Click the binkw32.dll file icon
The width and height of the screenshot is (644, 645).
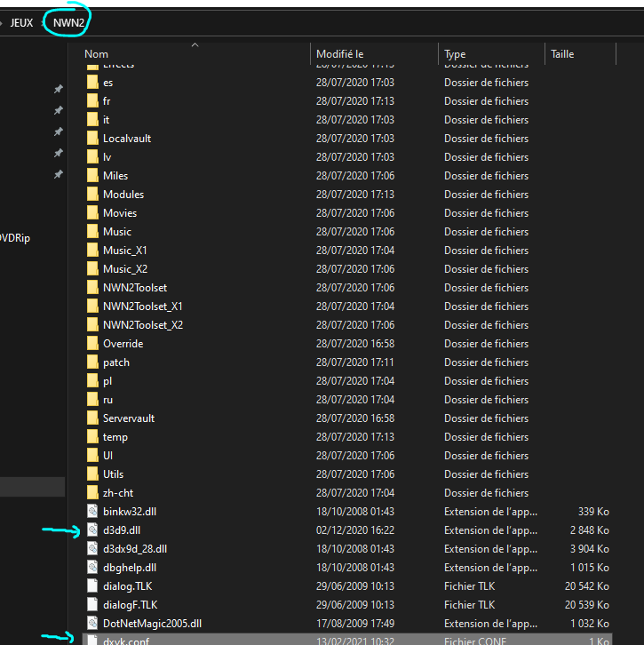[93, 512]
